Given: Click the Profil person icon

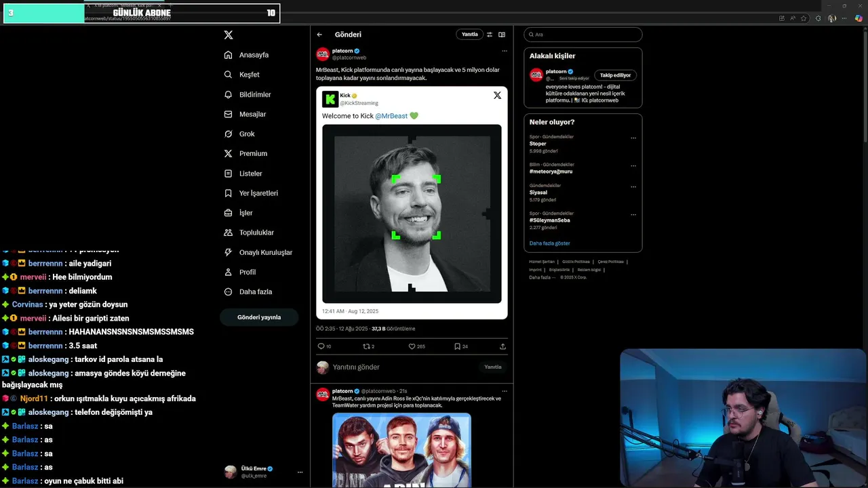Looking at the screenshot, I should (229, 272).
